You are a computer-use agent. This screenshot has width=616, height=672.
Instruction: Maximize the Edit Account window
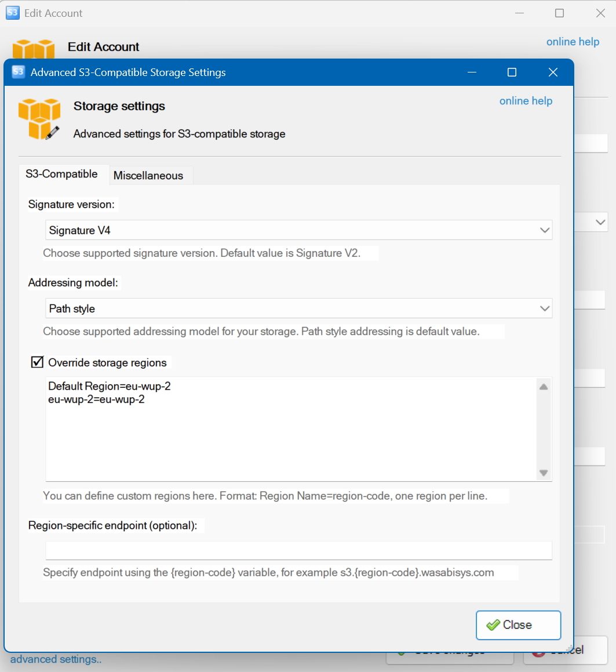point(559,13)
